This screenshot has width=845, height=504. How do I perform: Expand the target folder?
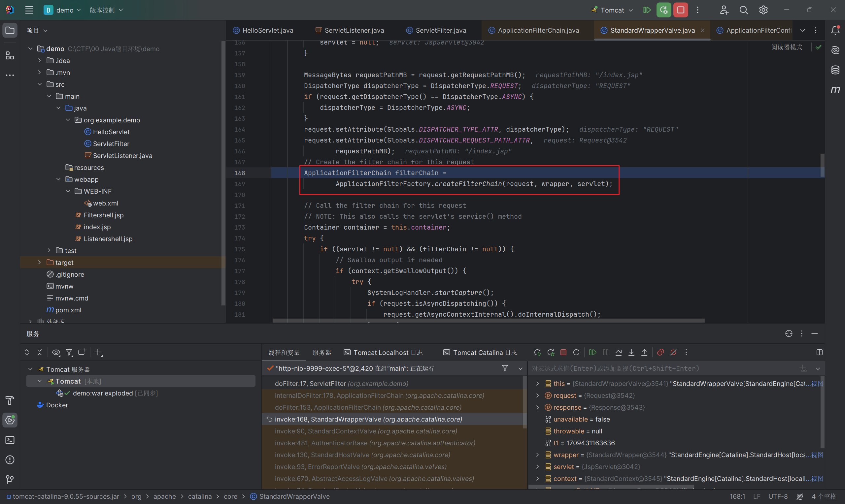(39, 263)
